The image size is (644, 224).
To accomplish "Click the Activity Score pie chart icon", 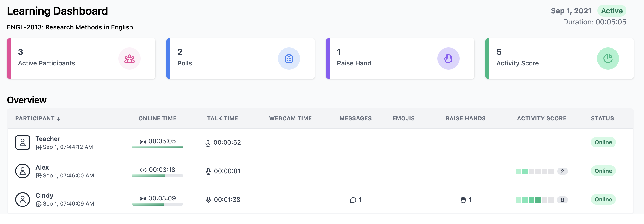I will tap(608, 59).
